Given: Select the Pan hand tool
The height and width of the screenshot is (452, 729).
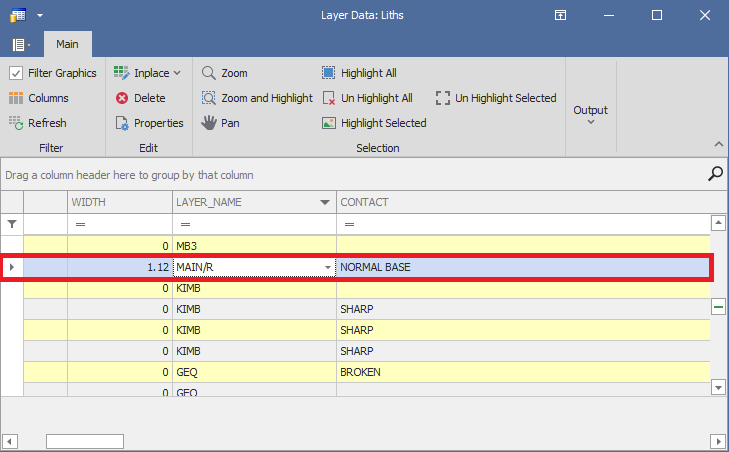Looking at the screenshot, I should (x=220, y=123).
